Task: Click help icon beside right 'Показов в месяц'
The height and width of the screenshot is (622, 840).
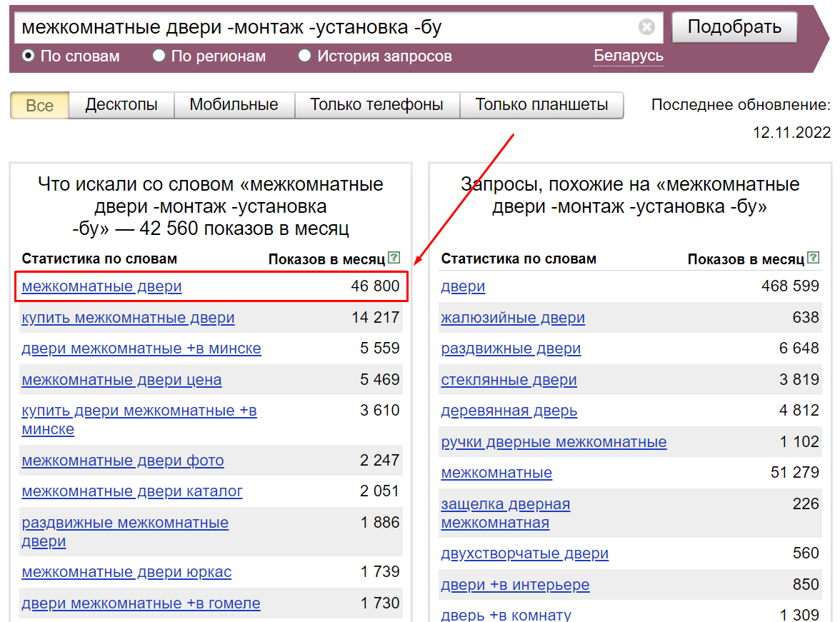Action: pos(813,258)
